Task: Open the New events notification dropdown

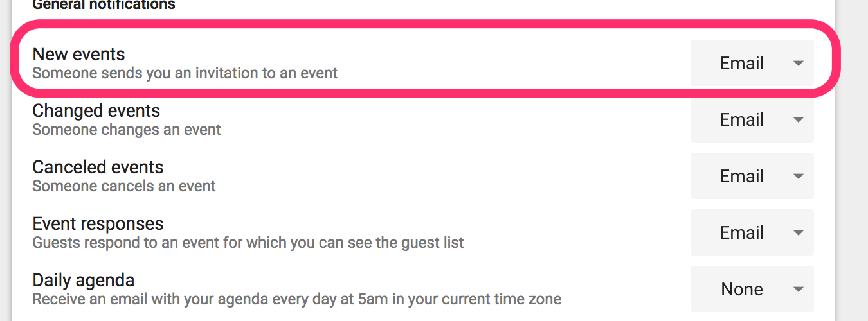Action: coord(751,63)
